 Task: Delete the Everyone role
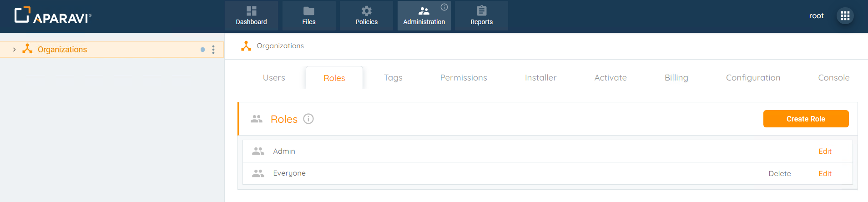tap(780, 174)
